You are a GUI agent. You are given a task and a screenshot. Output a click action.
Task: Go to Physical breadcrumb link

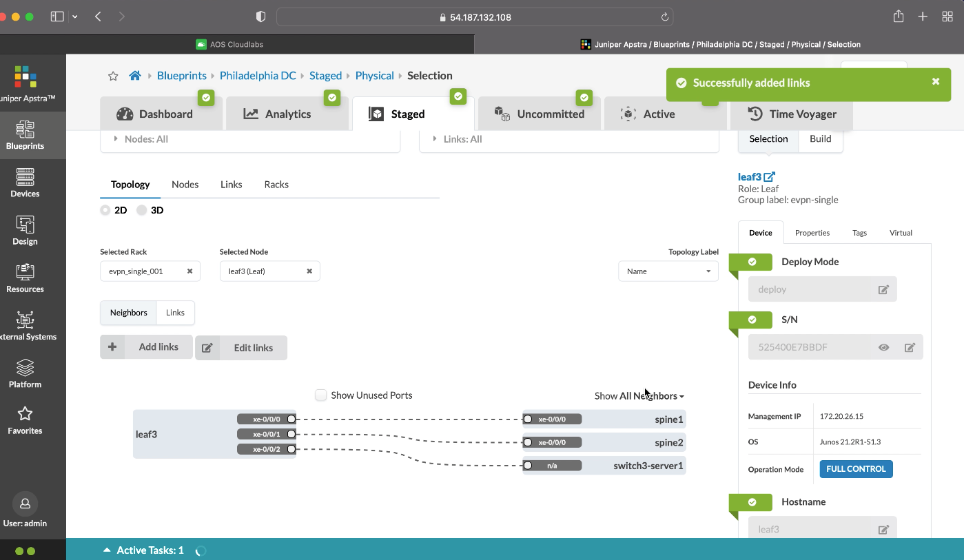tap(375, 76)
